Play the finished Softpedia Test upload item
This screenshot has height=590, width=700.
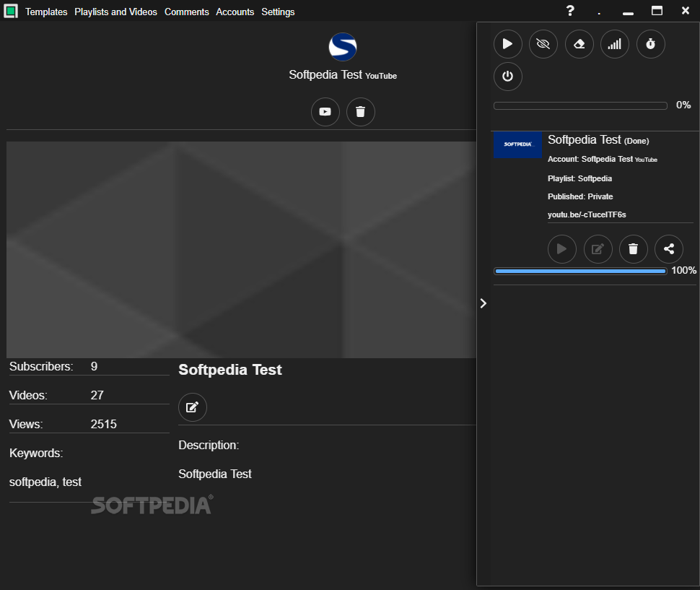point(561,248)
